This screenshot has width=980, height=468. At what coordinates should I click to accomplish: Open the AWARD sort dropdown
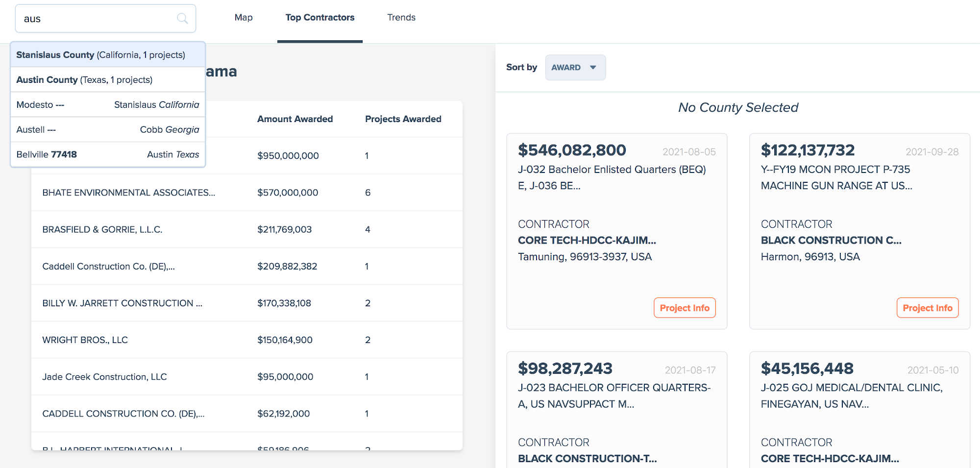[575, 68]
